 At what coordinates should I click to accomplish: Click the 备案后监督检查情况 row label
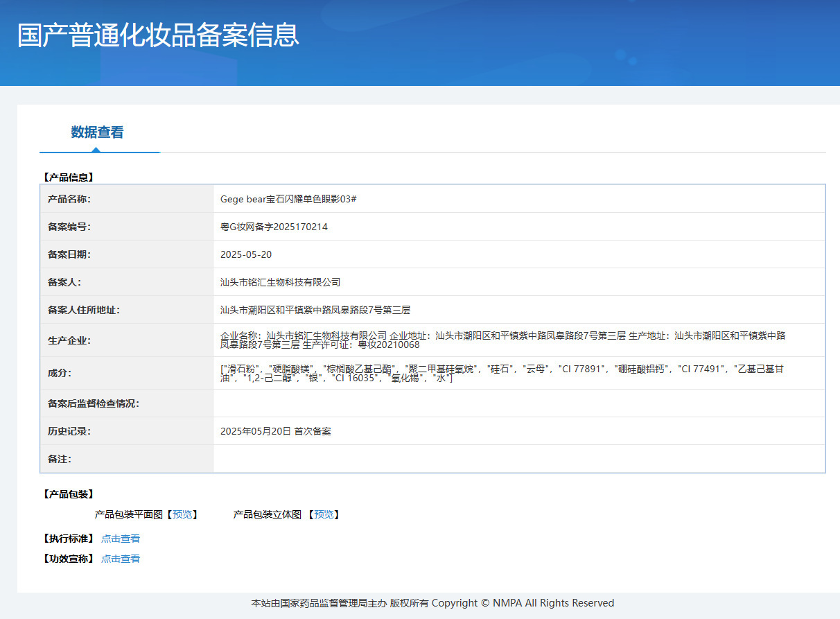point(94,403)
